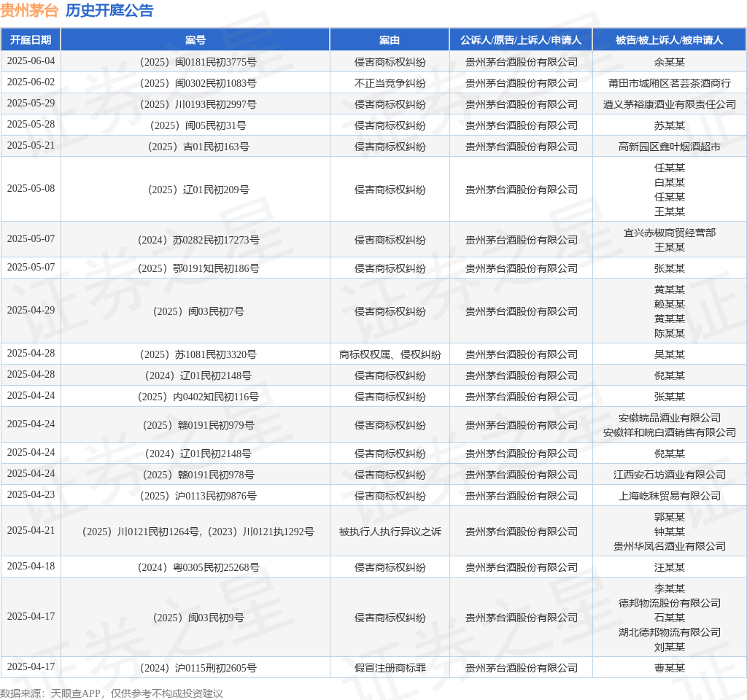Click the 公诉人/原告/上诉人/申请人 header
This screenshot has height=700, width=747.
521,40
